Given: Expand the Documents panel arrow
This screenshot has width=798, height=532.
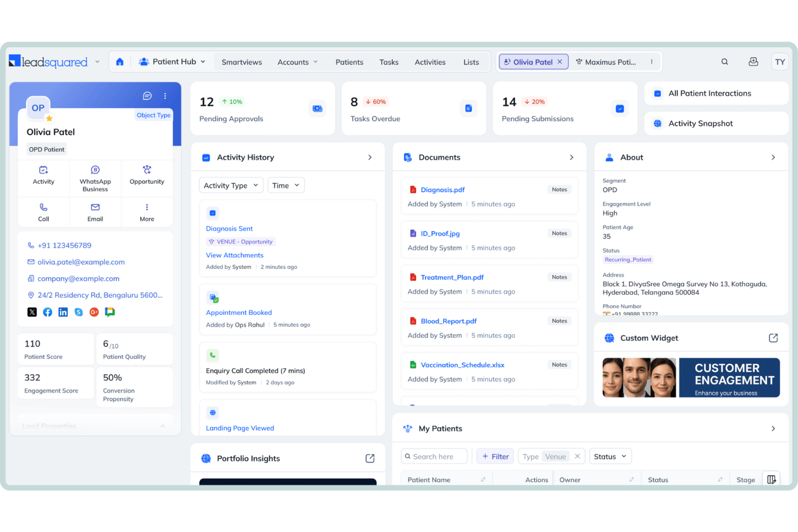Looking at the screenshot, I should pos(572,157).
